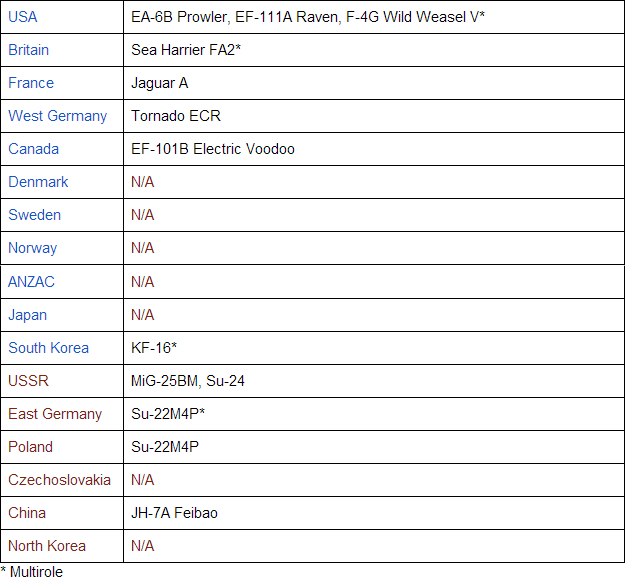Open the West Germany link

(x=57, y=116)
